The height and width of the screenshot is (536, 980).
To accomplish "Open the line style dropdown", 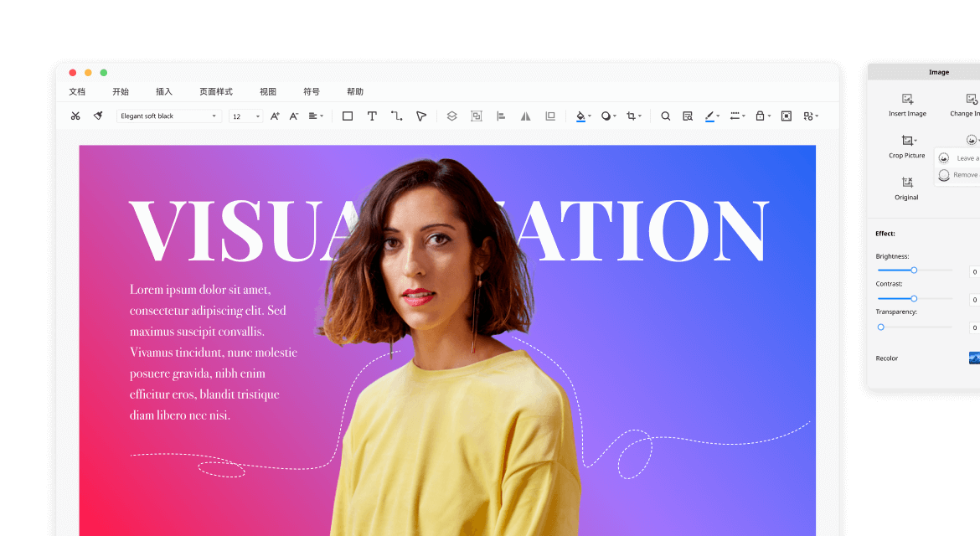I will click(737, 116).
